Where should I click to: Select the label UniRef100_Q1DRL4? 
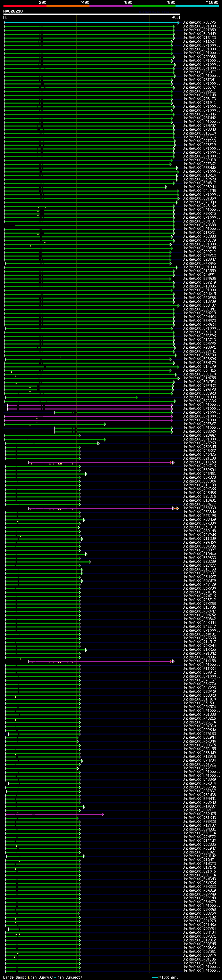[199, 175]
